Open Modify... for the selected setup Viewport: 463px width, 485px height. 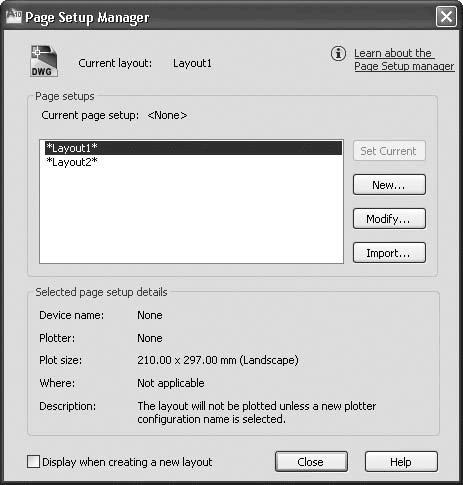389,219
